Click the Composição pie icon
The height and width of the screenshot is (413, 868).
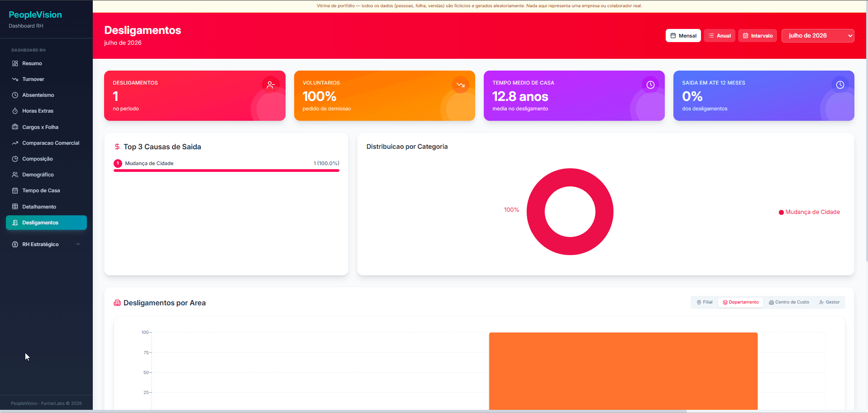(x=15, y=159)
